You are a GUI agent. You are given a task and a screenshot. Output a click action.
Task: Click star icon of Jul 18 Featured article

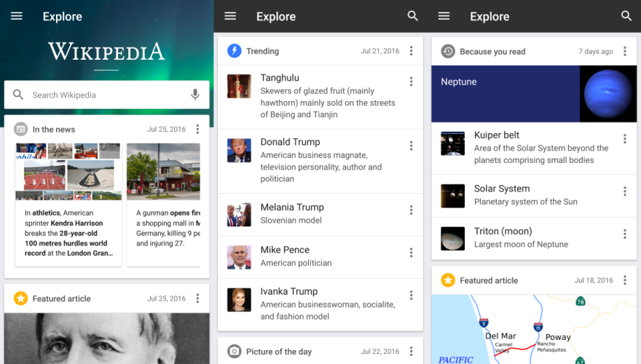click(448, 280)
